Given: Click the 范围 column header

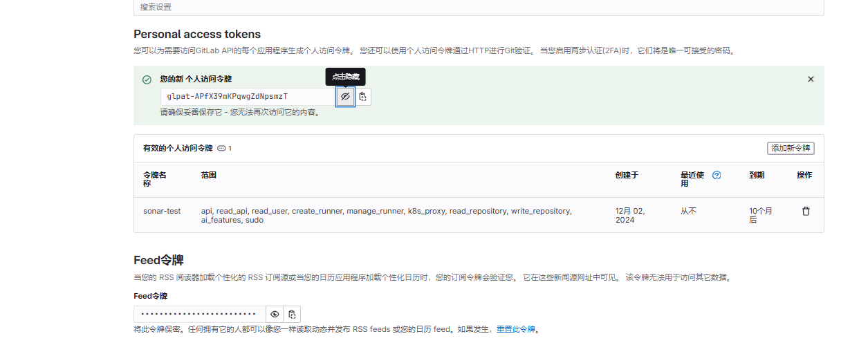Looking at the screenshot, I should [x=209, y=175].
